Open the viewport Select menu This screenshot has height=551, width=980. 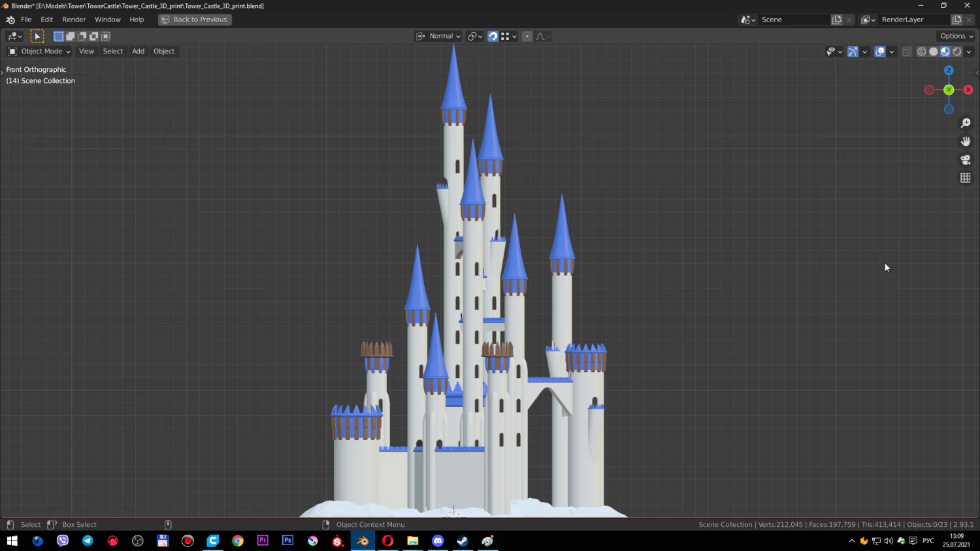click(x=113, y=52)
